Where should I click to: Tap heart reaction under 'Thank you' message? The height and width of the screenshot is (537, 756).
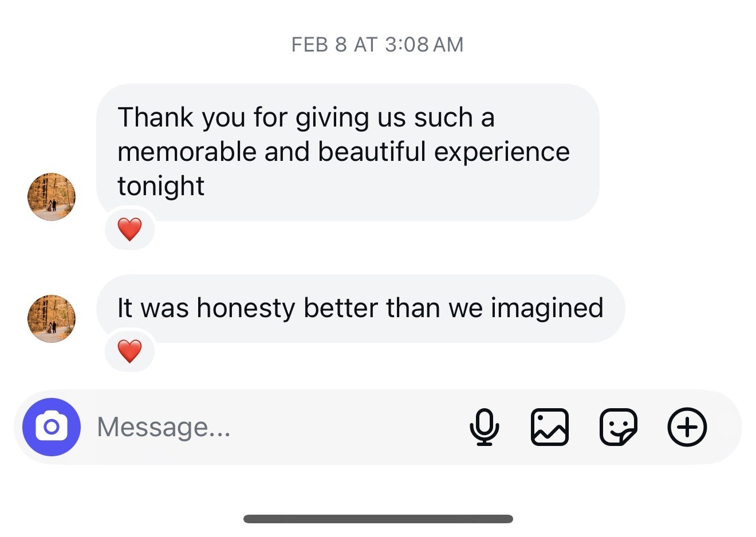(x=129, y=230)
